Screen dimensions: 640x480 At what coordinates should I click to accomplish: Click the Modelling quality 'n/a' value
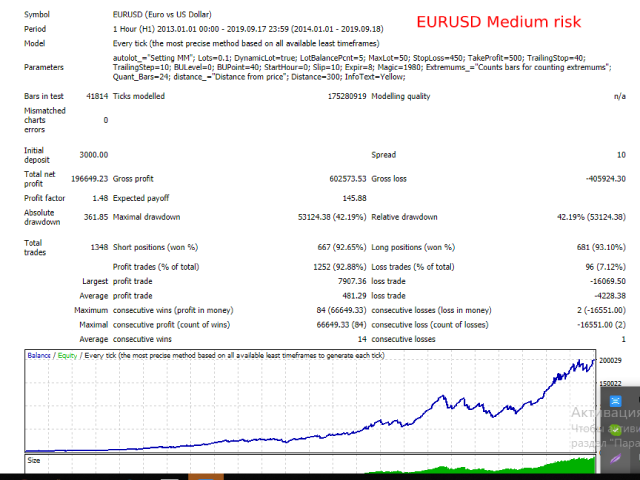(x=620, y=96)
